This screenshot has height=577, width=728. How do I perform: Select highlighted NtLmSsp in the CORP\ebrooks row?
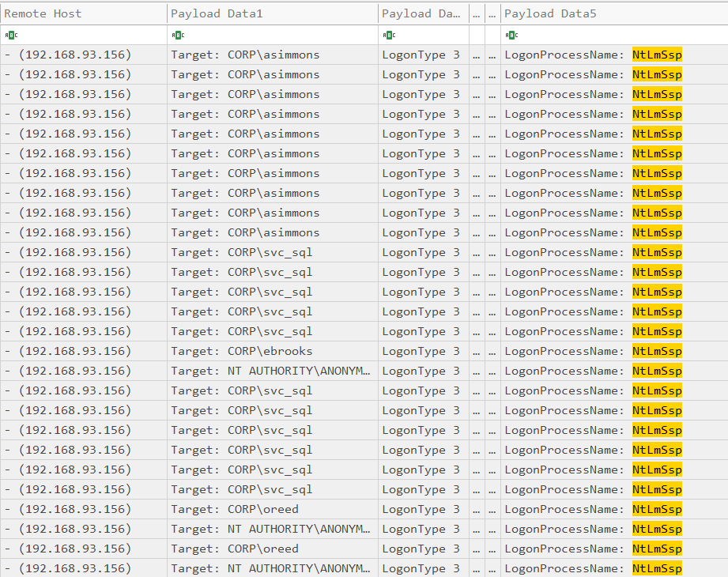(657, 352)
